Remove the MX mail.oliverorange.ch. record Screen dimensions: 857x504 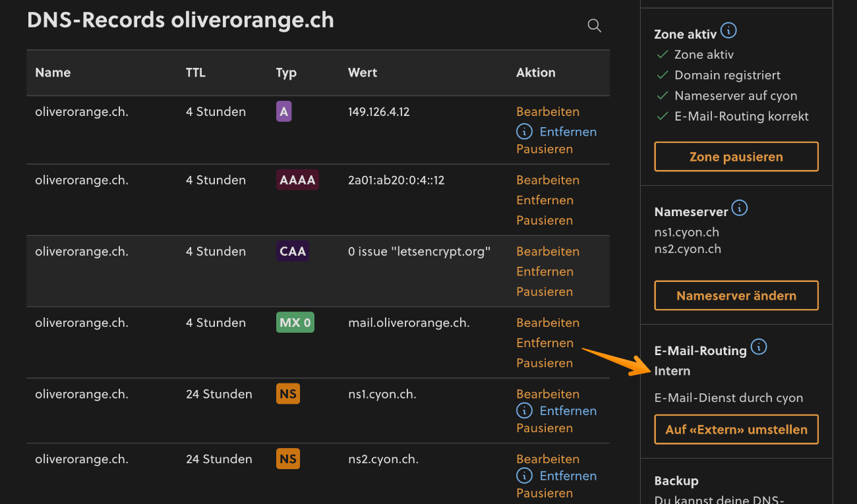545,343
